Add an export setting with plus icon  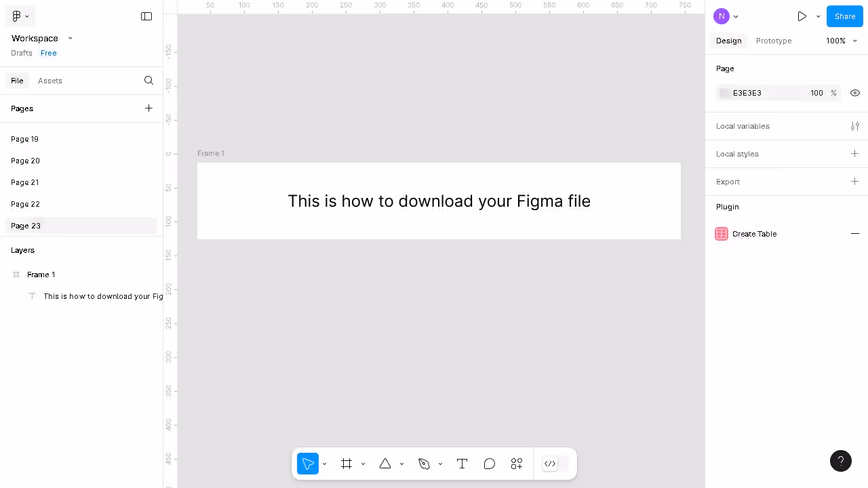854,182
